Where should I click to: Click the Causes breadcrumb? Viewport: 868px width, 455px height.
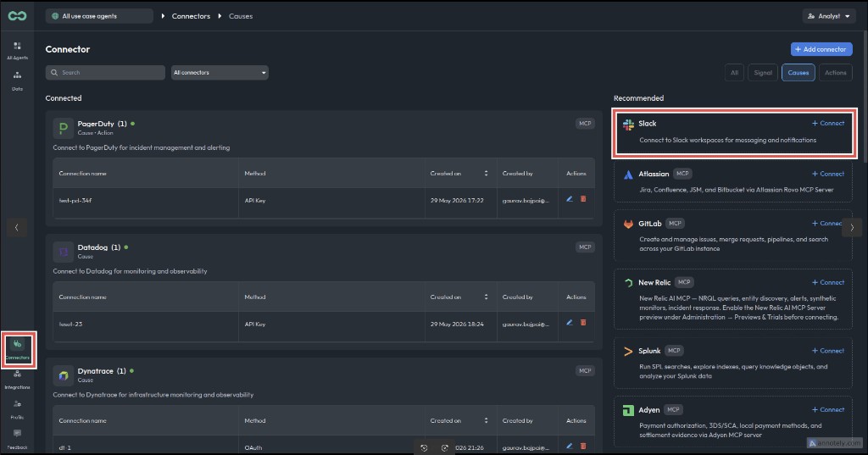coord(241,16)
